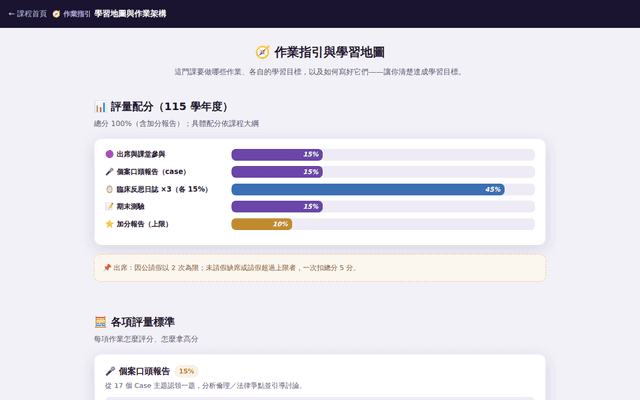Click the mirror icon for 臨床反思日誌
The image size is (640, 400).
click(x=109, y=189)
